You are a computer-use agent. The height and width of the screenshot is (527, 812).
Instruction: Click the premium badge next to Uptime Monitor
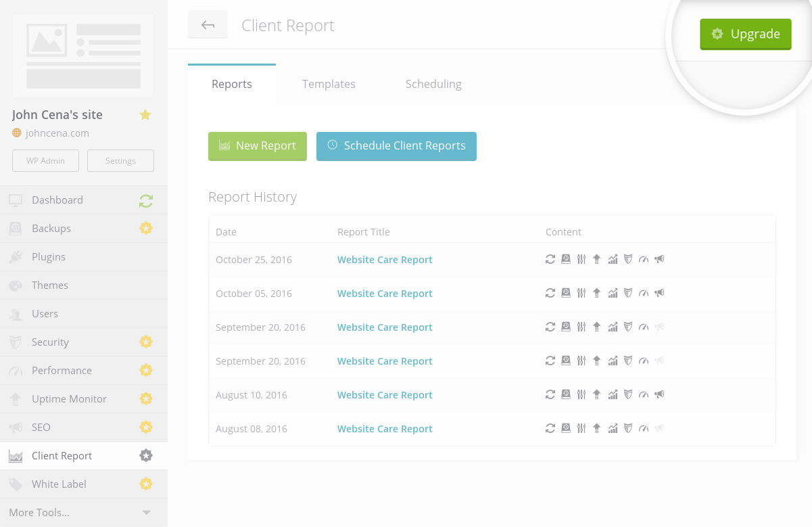146,399
